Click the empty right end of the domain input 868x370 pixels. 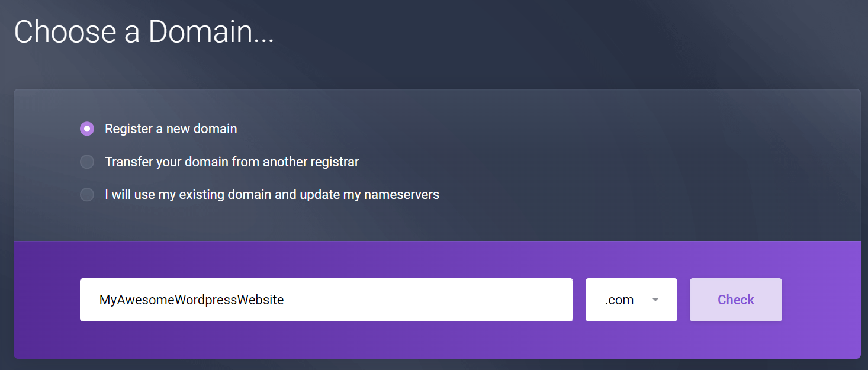coord(503,300)
